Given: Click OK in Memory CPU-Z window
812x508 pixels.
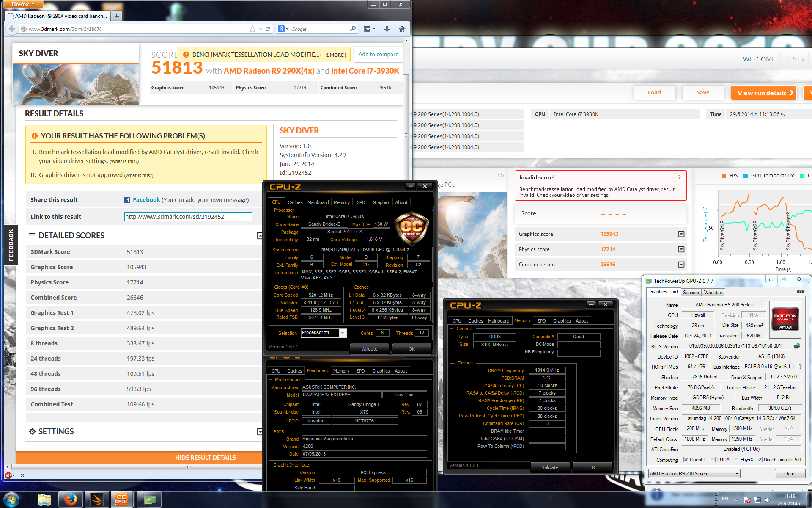Looking at the screenshot, I should tap(592, 467).
